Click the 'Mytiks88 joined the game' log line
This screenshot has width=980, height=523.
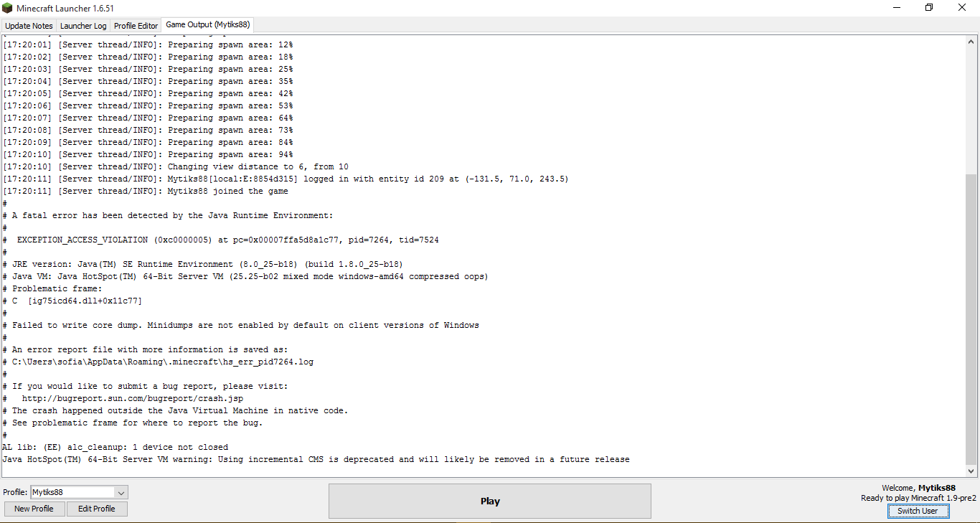146,191
